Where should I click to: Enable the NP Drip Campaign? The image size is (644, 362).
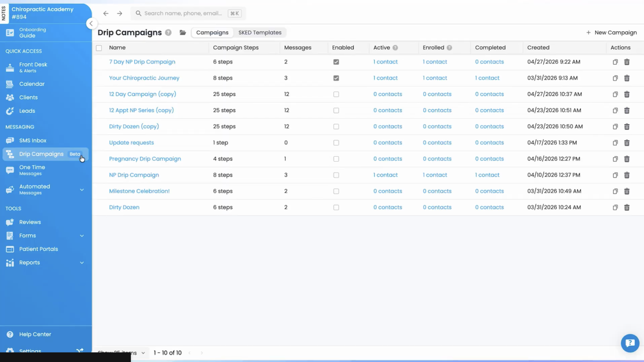(336, 175)
